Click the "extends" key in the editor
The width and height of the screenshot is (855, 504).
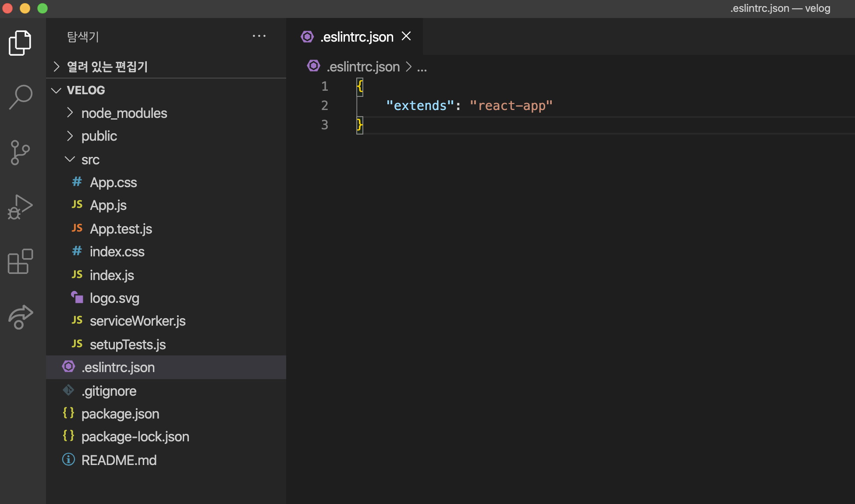coord(420,106)
